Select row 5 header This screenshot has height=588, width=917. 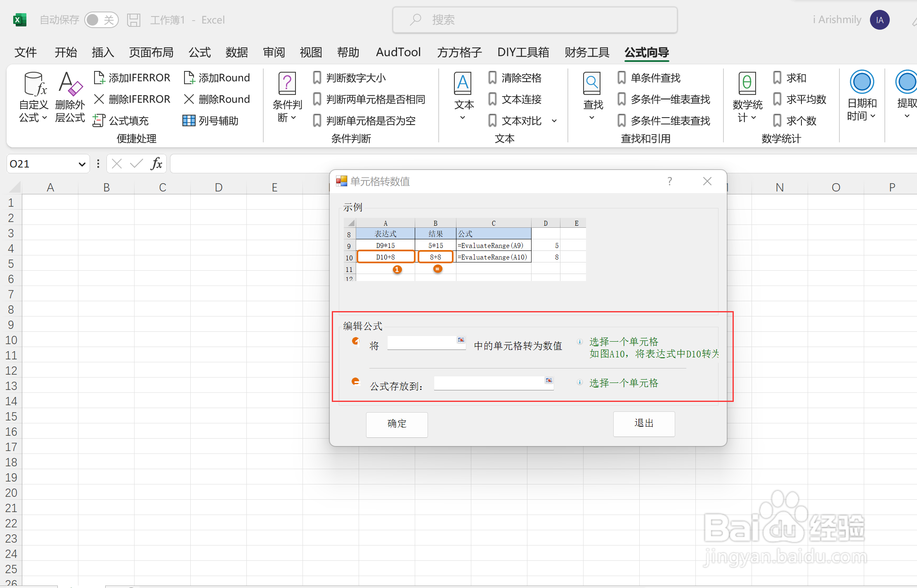click(x=11, y=264)
